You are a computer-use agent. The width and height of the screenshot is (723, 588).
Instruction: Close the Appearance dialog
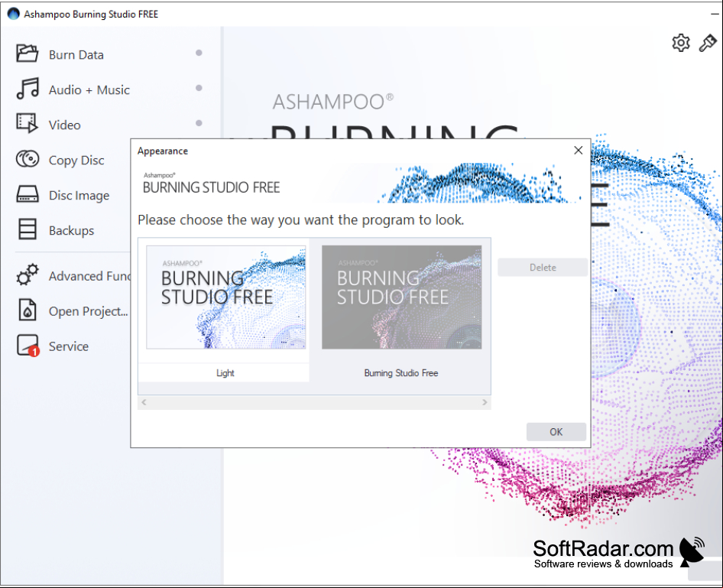pos(579,151)
